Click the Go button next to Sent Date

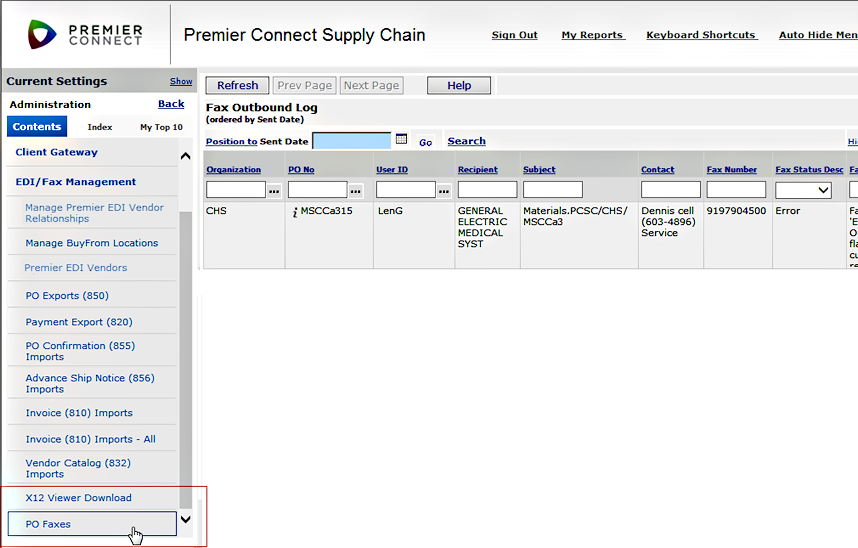pyautogui.click(x=426, y=142)
